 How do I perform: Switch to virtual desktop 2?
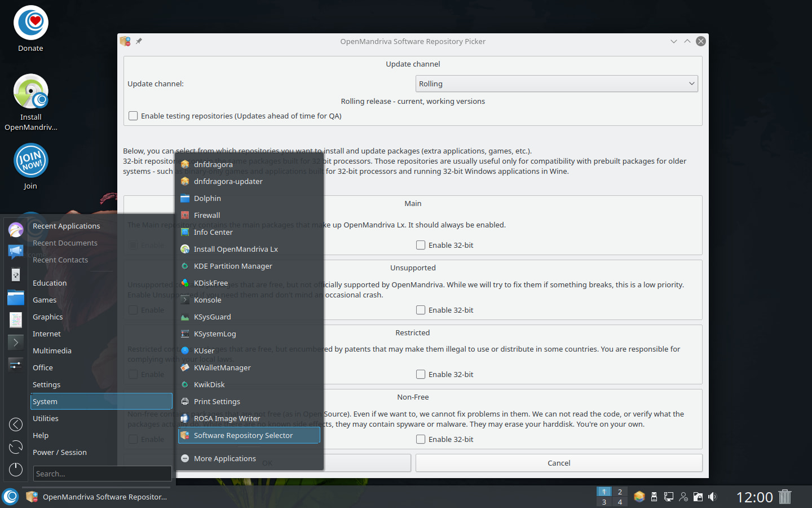pyautogui.click(x=620, y=492)
